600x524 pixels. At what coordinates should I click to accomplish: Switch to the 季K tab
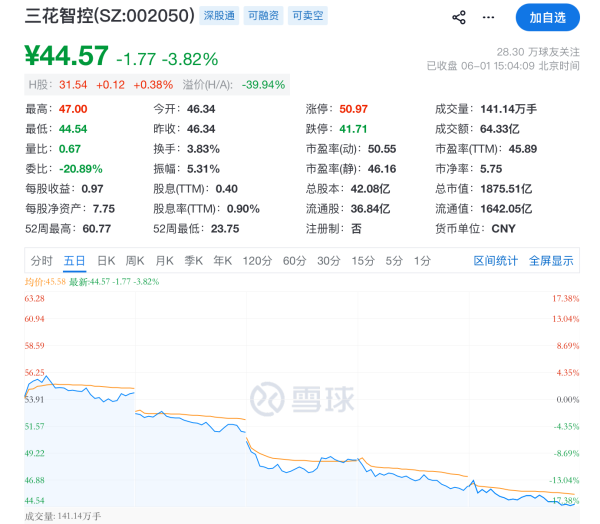(x=194, y=261)
